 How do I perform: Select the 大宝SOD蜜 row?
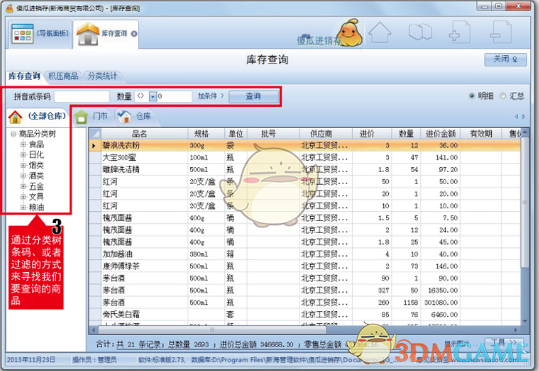[x=305, y=157]
